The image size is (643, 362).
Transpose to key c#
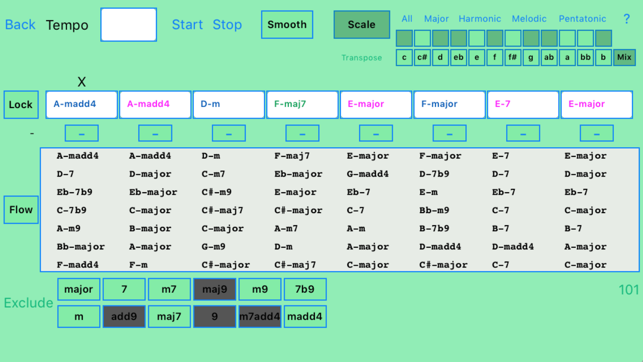(422, 57)
